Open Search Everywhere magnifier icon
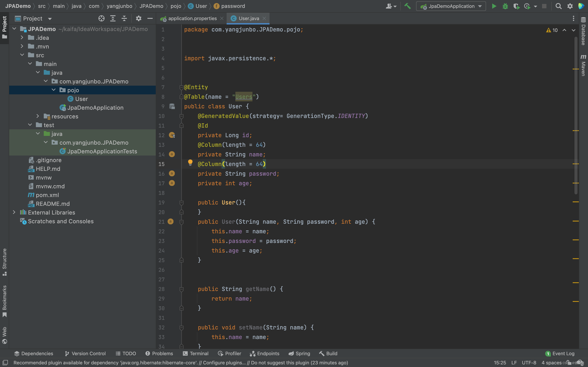The width and height of the screenshot is (588, 367). (x=558, y=6)
